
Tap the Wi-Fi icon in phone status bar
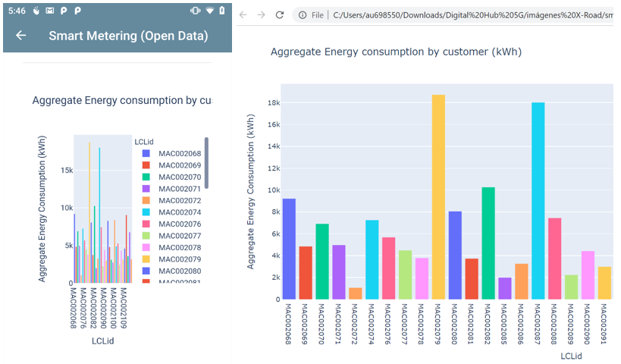pos(210,11)
